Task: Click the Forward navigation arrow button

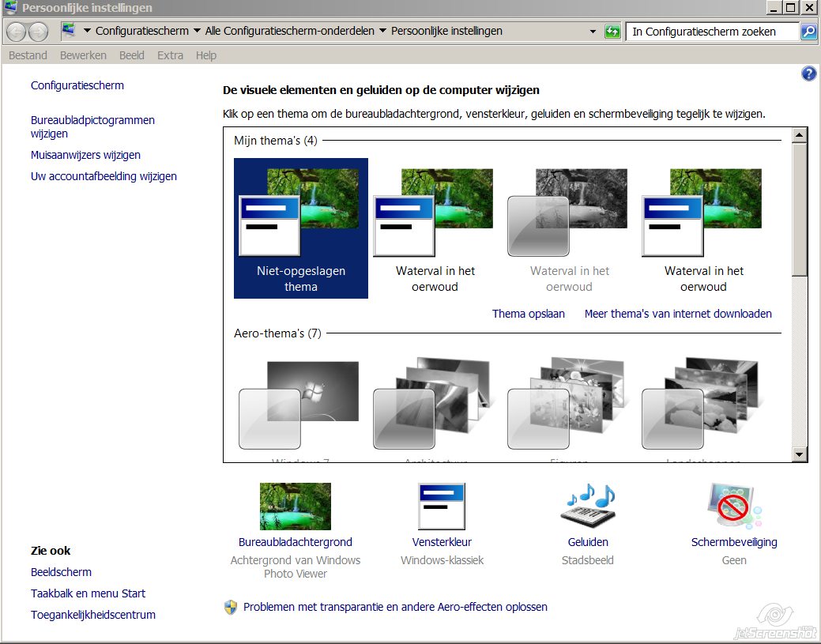Action: tap(38, 32)
